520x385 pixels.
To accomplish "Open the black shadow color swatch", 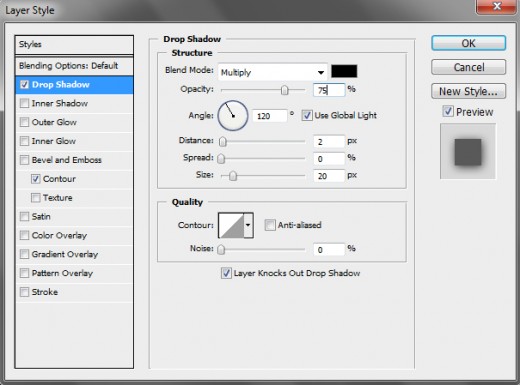I will click(x=344, y=71).
